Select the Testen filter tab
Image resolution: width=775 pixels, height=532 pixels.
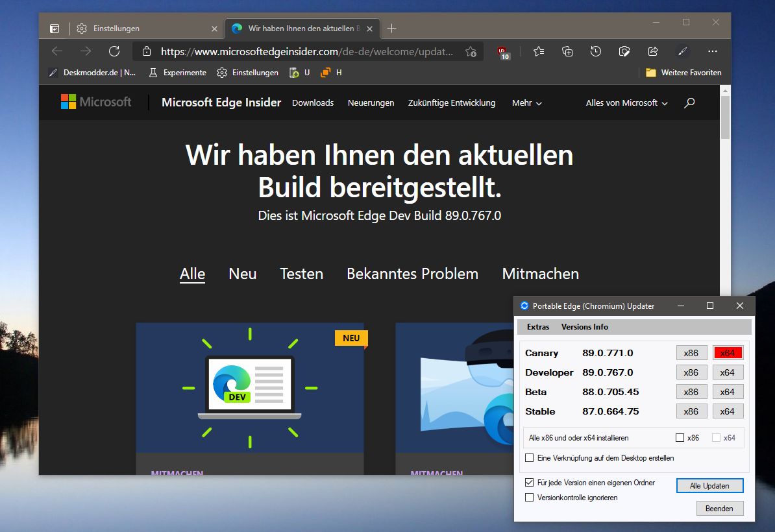pyautogui.click(x=302, y=274)
